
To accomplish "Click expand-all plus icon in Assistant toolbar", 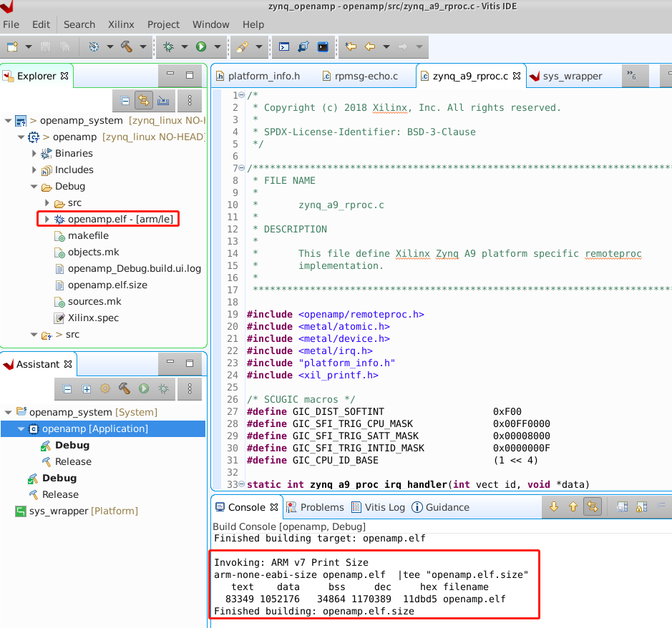I will pos(87,388).
